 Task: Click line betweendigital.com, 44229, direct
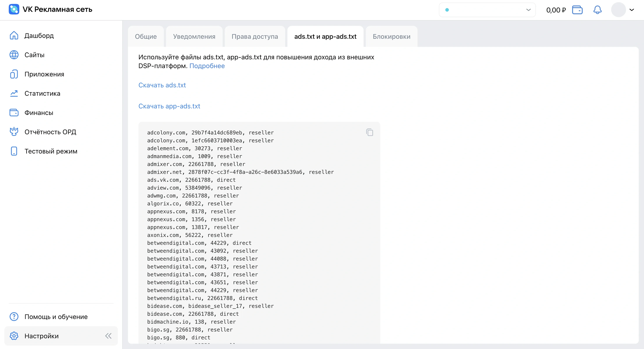coord(199,243)
